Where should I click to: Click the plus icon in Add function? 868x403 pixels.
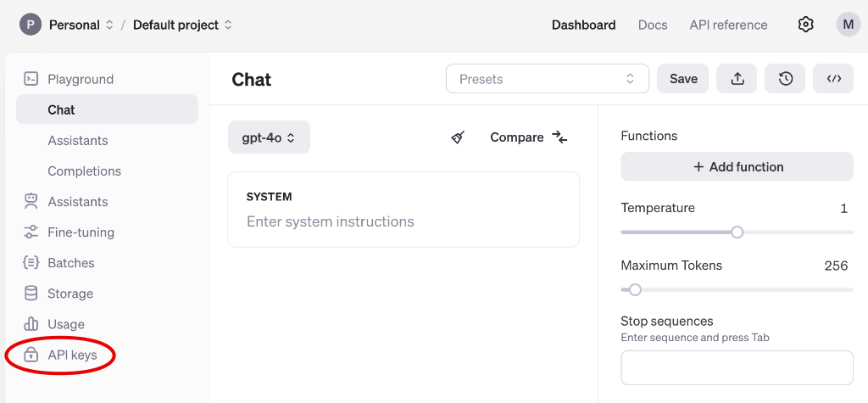coord(698,167)
